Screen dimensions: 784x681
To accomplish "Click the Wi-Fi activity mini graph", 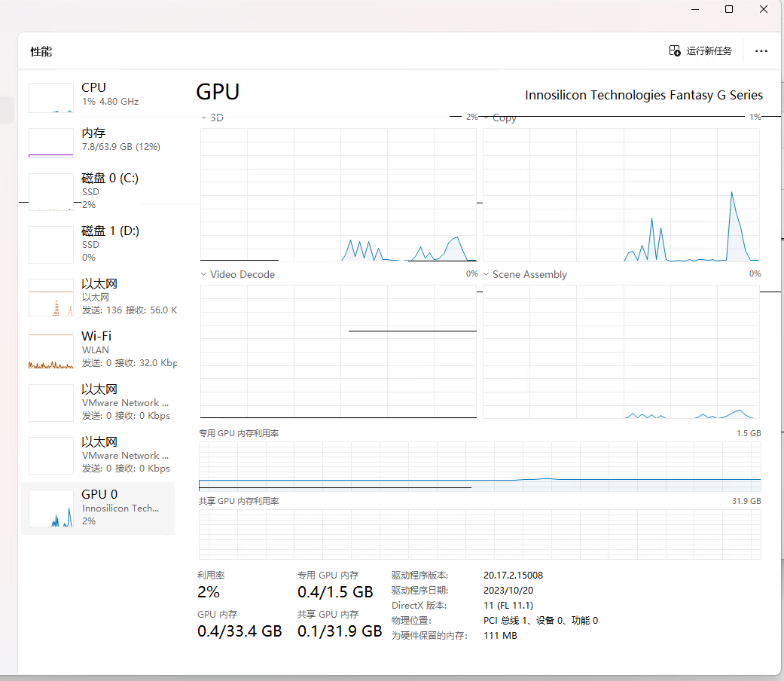I will click(x=51, y=351).
